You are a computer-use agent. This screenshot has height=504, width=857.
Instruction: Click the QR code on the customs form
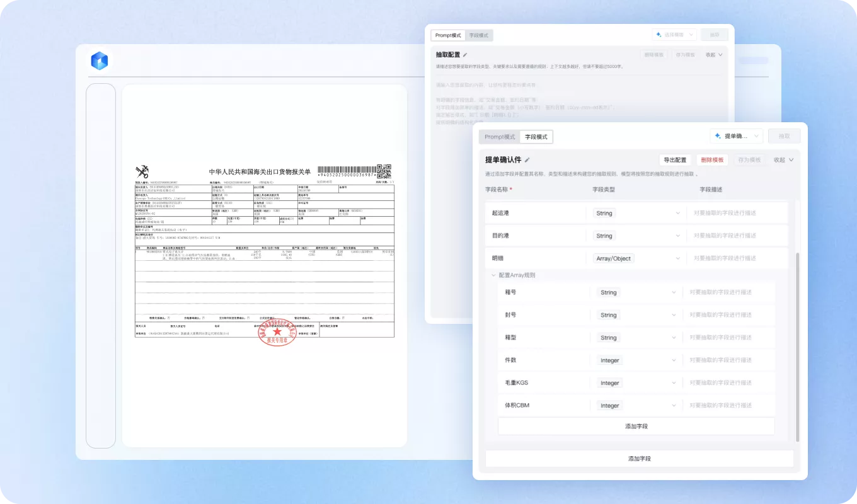coord(384,171)
